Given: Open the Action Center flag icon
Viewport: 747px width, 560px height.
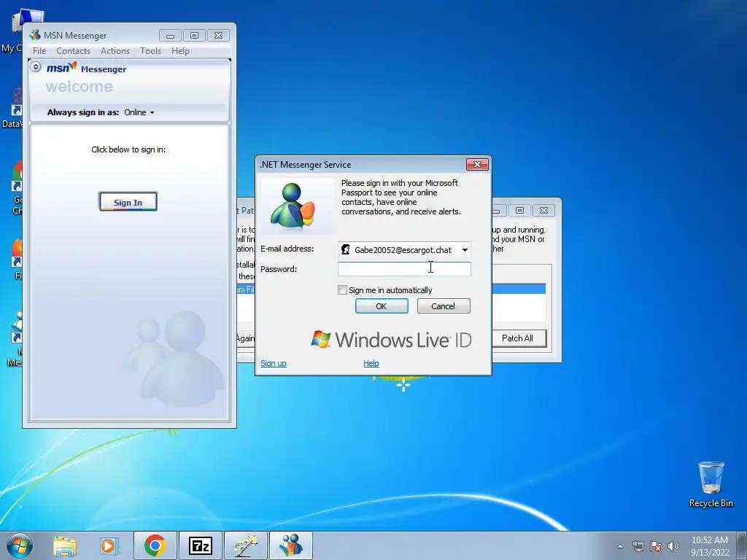Looking at the screenshot, I should (656, 546).
